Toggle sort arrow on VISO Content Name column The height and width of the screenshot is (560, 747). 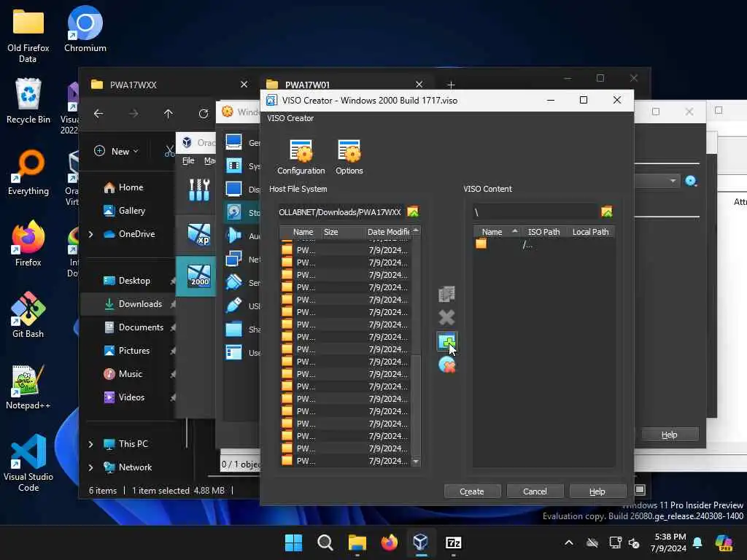514,231
